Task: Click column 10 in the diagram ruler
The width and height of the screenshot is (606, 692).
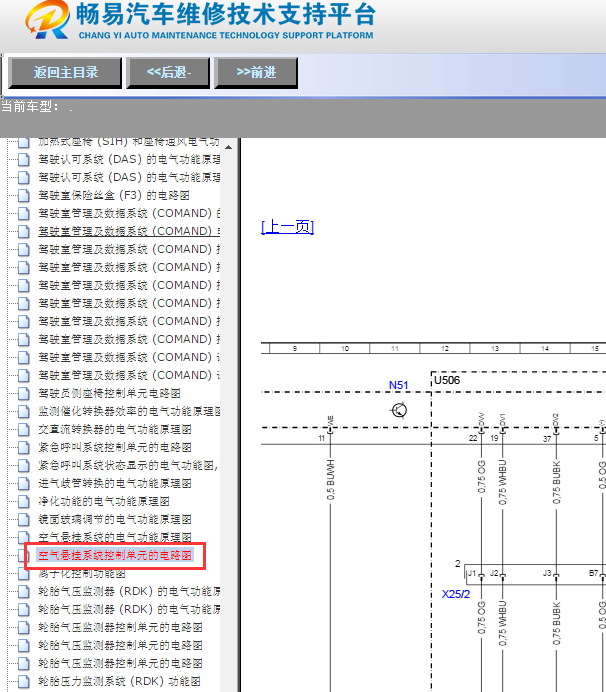Action: (345, 349)
